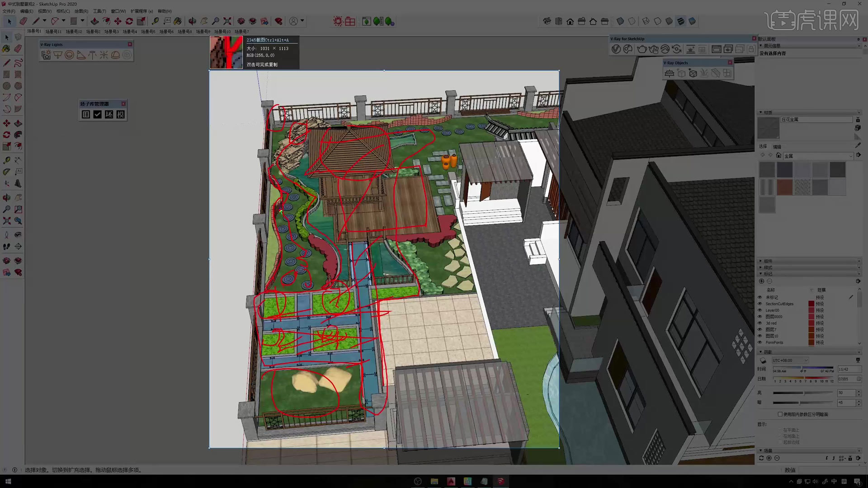Toggle visibility of 图层10 tag
The width and height of the screenshot is (868, 488).
tap(760, 336)
